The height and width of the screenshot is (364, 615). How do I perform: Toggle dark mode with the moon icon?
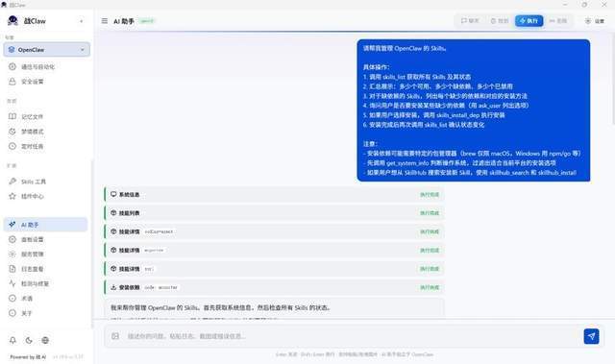pyautogui.click(x=29, y=340)
